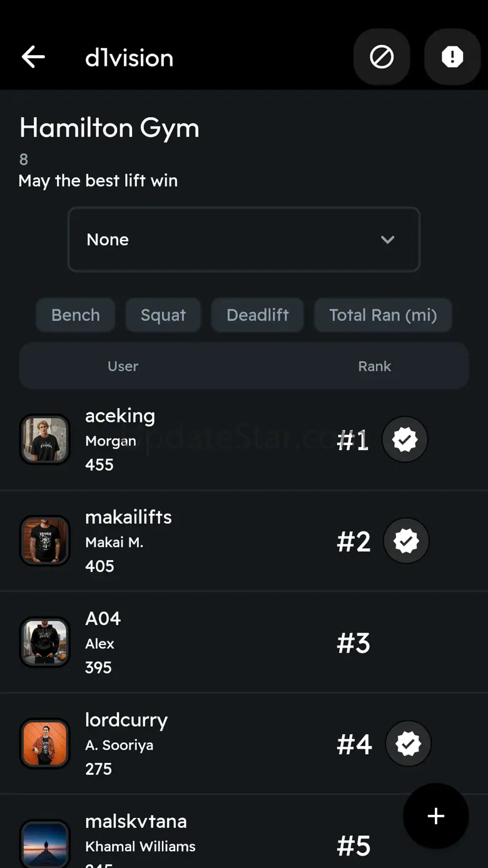Tap A04's avatar thumbnail
This screenshot has height=868, width=488.
45,643
